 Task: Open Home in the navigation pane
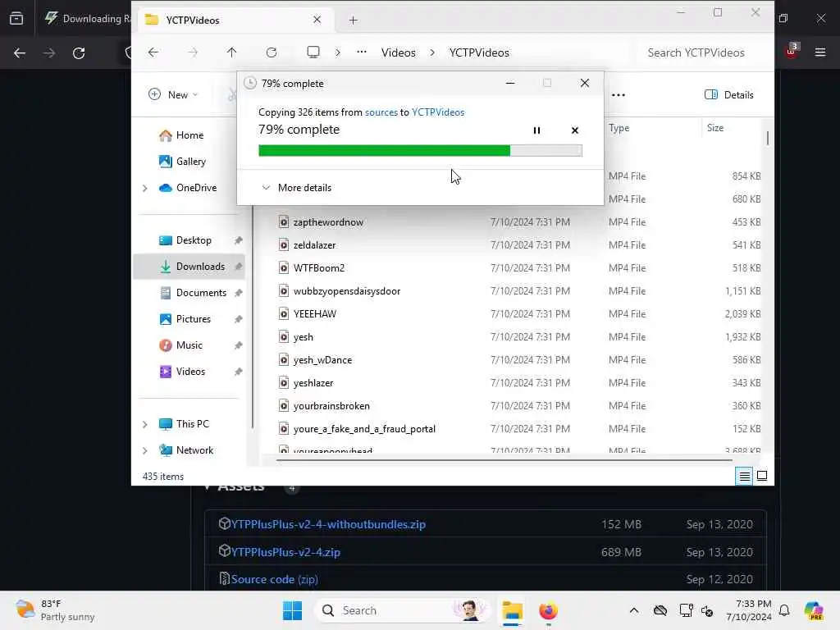[x=181, y=135]
